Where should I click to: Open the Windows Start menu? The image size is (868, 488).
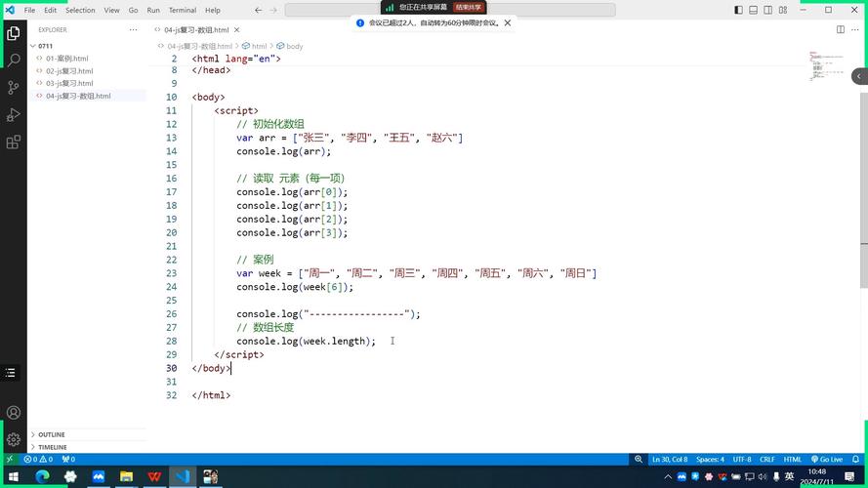14,476
